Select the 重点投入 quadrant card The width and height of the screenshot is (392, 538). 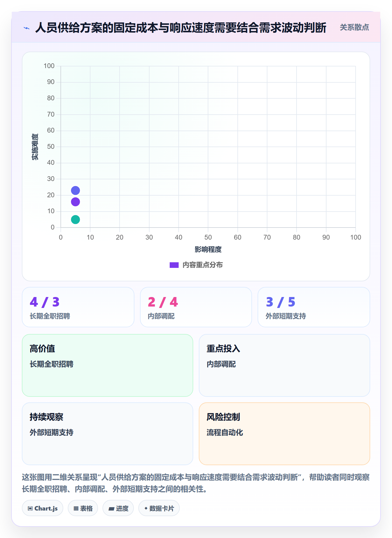point(284,365)
